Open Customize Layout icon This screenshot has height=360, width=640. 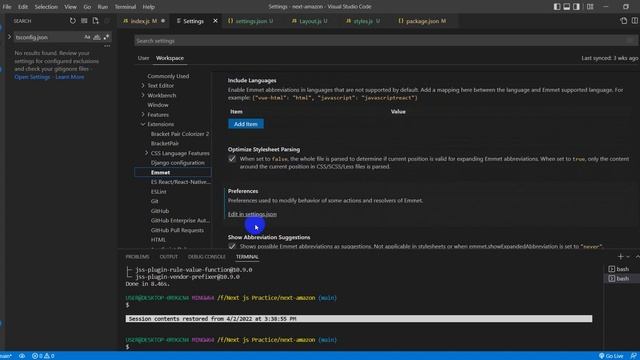(x=590, y=7)
